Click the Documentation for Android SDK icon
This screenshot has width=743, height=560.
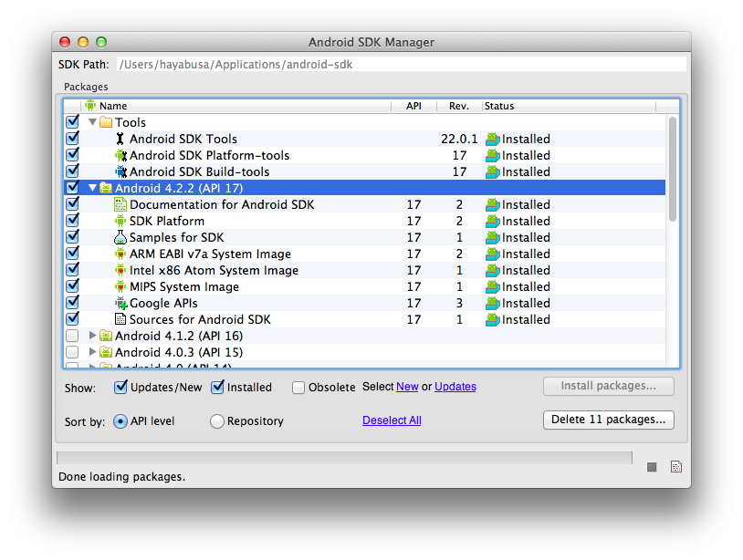pyautogui.click(x=120, y=204)
